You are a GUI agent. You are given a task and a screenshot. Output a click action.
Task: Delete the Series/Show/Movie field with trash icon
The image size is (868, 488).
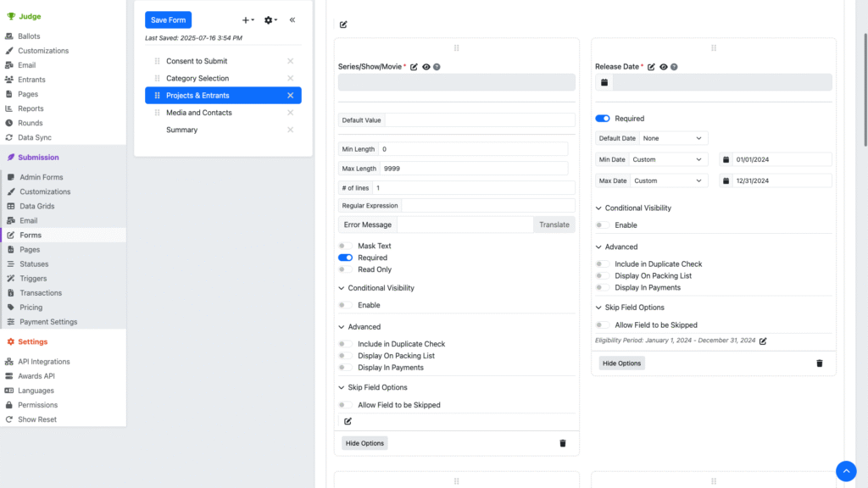click(563, 443)
